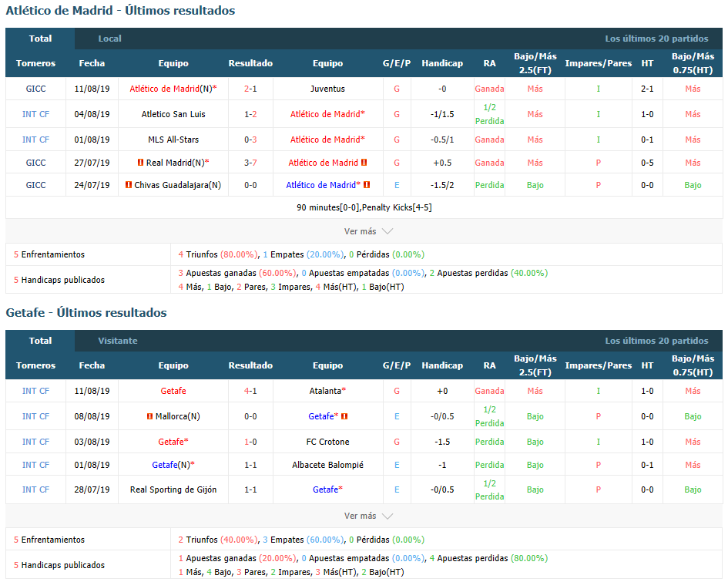Click Atalanta team name

click(x=325, y=391)
